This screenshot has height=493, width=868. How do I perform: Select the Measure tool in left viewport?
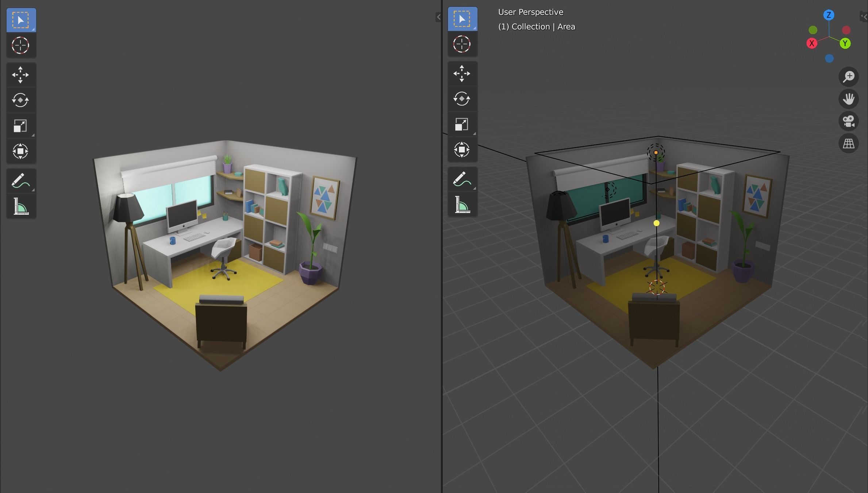[21, 206]
